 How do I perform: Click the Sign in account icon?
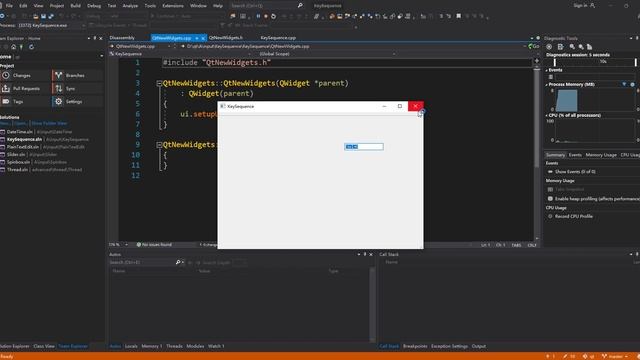pos(592,6)
